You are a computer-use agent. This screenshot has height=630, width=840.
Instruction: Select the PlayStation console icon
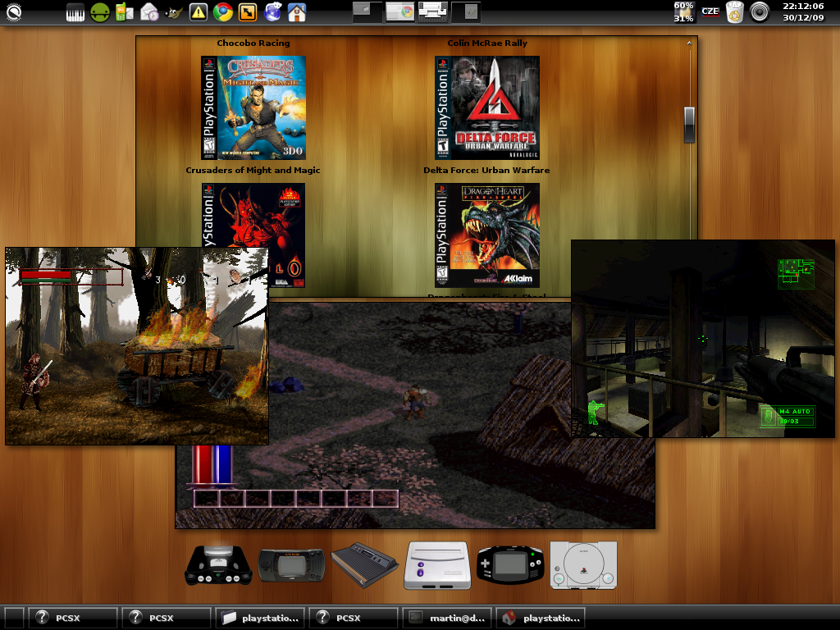583,565
